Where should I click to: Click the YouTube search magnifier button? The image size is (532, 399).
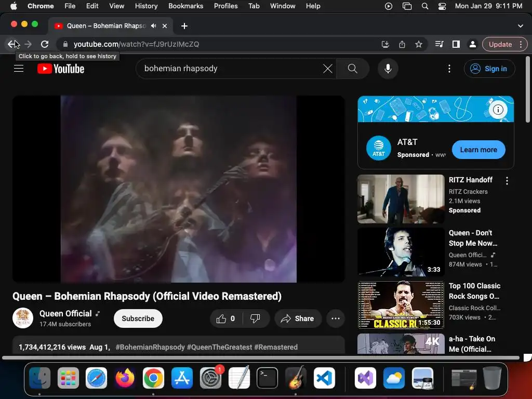(353, 69)
